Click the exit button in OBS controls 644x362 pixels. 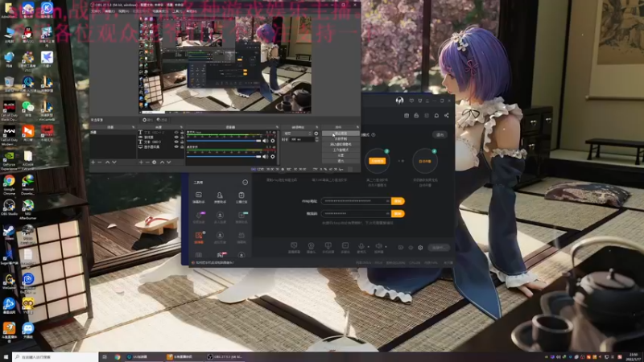pyautogui.click(x=341, y=160)
